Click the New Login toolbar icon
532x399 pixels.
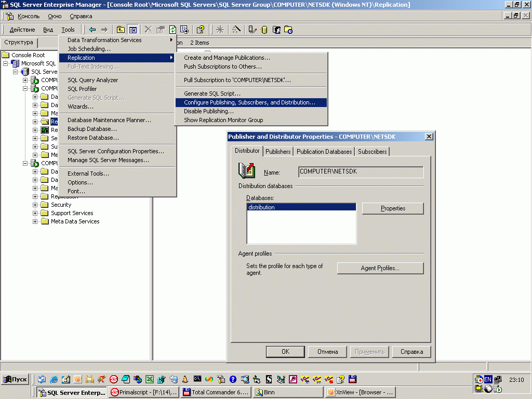coord(276,30)
